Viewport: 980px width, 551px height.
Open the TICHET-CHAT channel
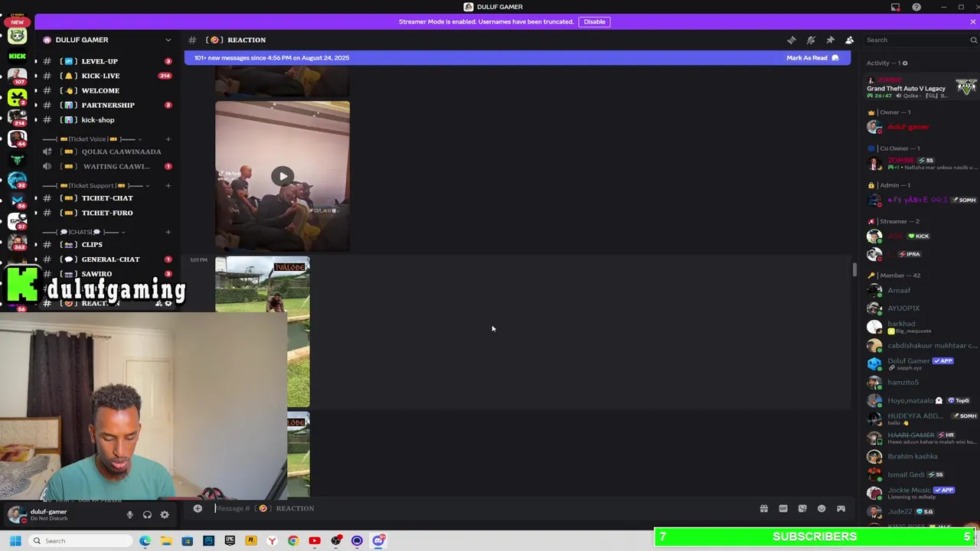(106, 198)
